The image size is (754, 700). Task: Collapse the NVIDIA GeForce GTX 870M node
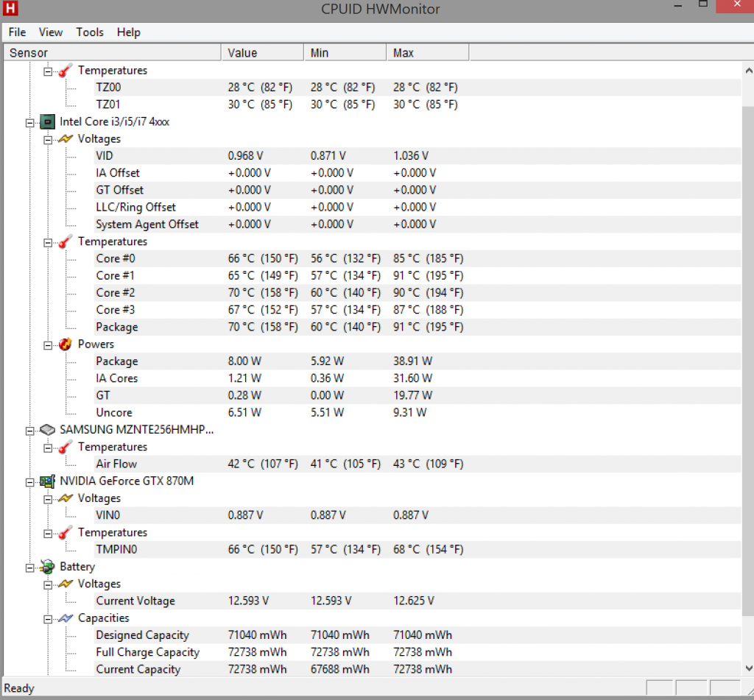point(29,482)
